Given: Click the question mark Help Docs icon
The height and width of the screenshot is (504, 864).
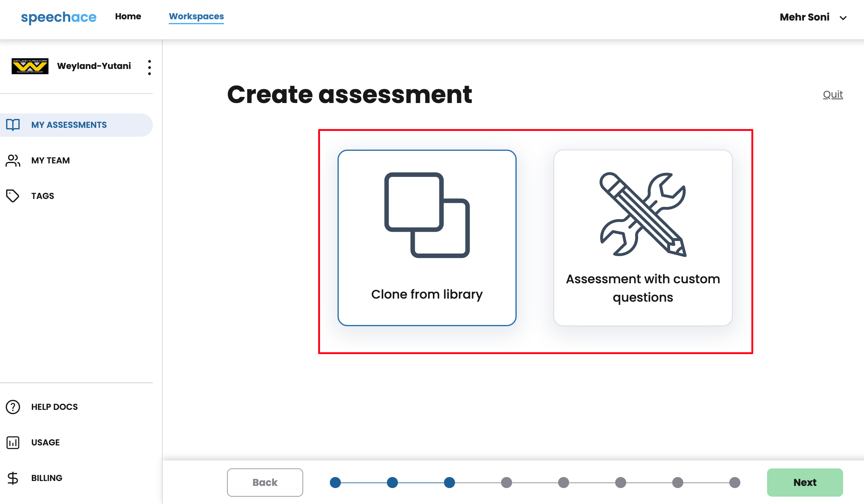Looking at the screenshot, I should 13,407.
